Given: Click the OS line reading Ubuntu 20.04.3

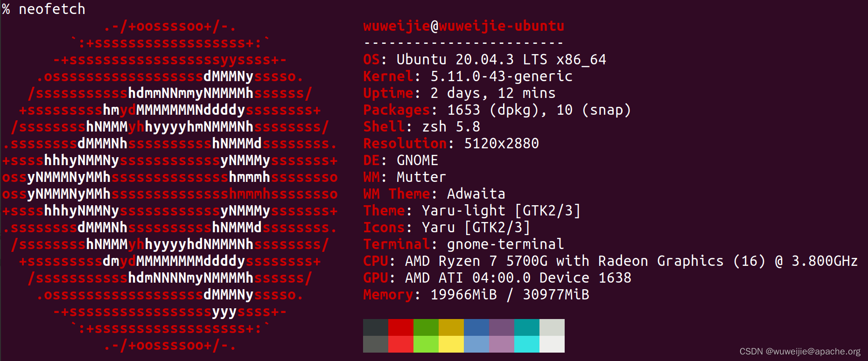Looking at the screenshot, I should (x=484, y=60).
